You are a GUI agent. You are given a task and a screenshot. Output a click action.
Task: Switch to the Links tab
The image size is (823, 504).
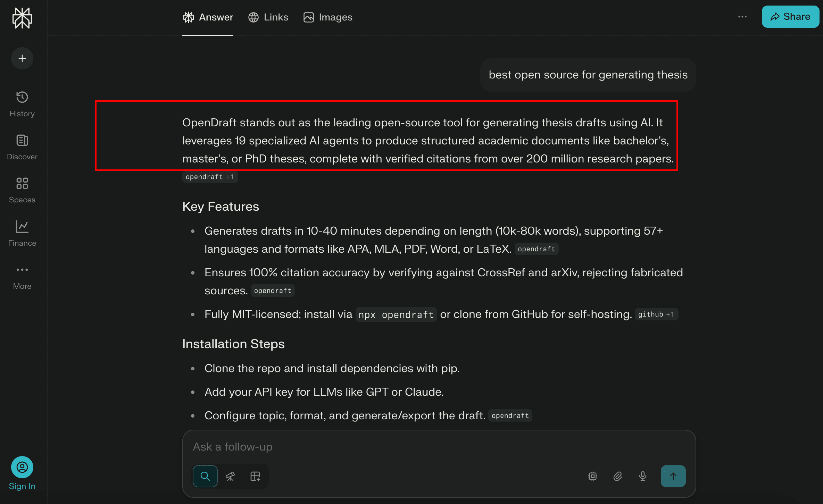268,17
